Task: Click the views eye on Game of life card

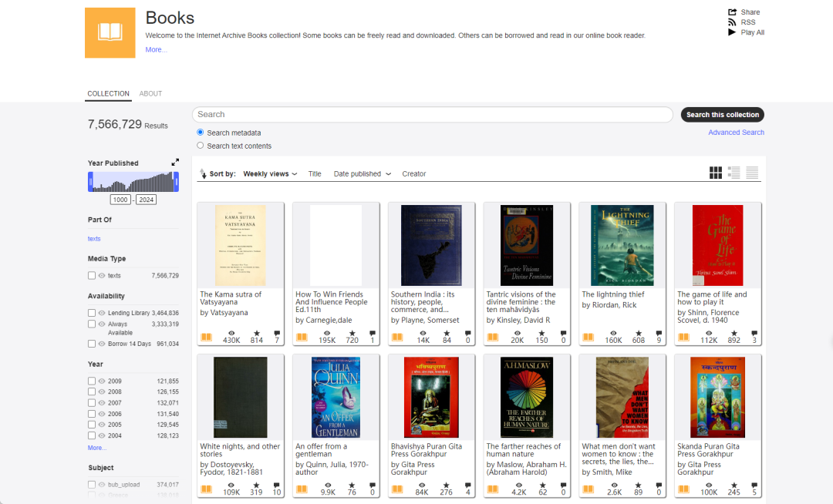Action: click(x=709, y=333)
